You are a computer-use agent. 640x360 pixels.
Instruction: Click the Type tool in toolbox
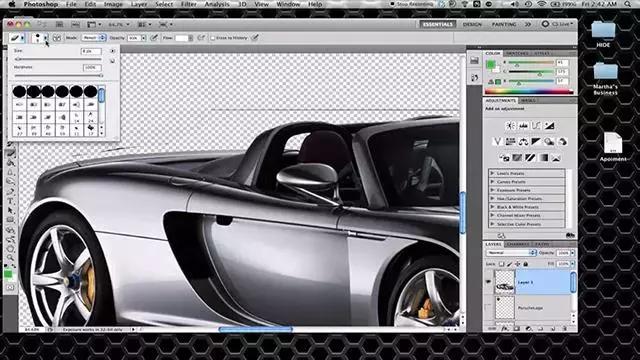pyautogui.click(x=11, y=201)
